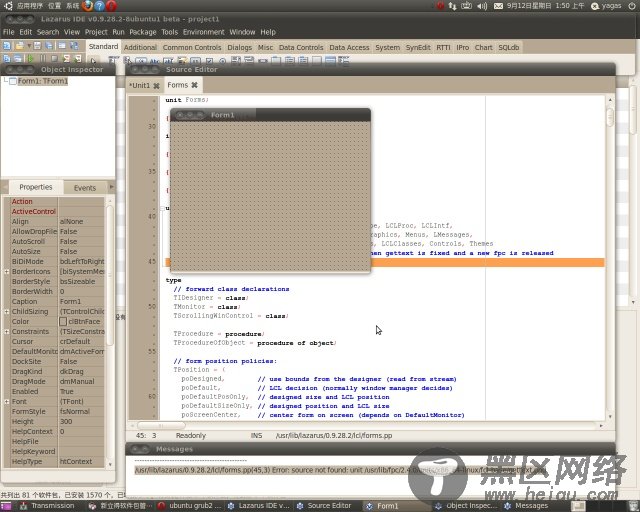Click the Height property value 300
Screen dimensions: 640x512
point(82,421)
